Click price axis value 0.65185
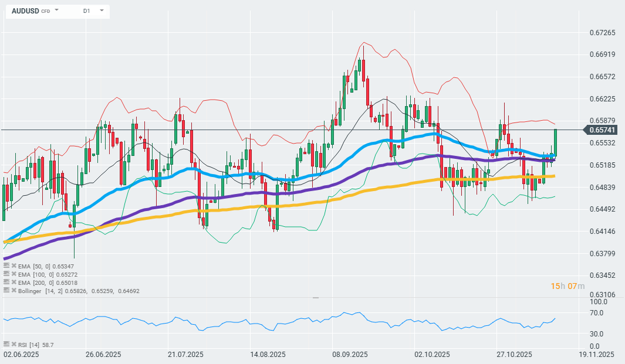Viewport: 625px width, 364px height. tap(602, 165)
